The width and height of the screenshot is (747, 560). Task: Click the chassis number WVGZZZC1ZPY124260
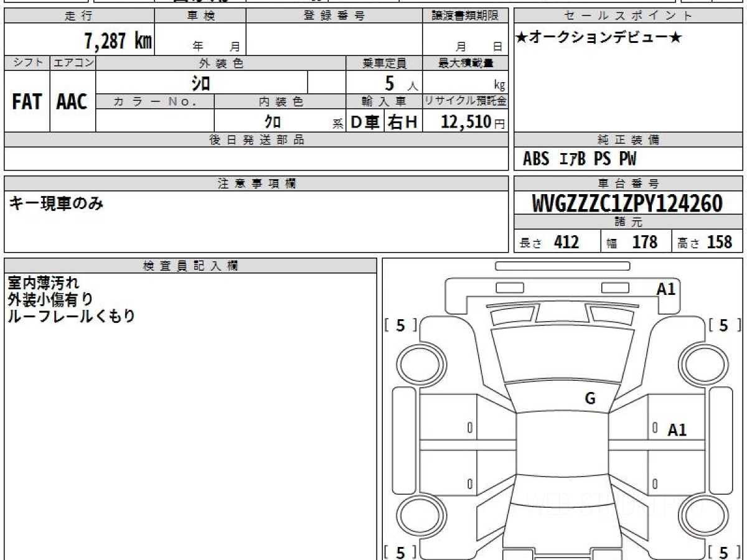pyautogui.click(x=627, y=203)
